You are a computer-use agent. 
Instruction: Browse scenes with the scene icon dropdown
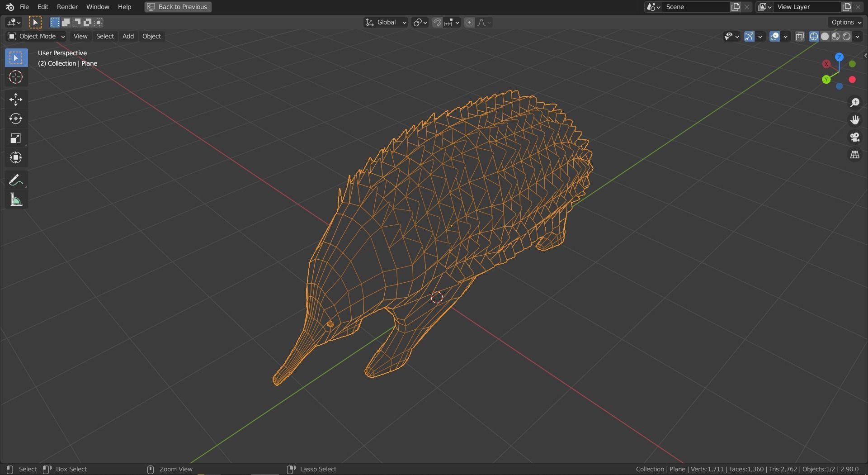(653, 7)
